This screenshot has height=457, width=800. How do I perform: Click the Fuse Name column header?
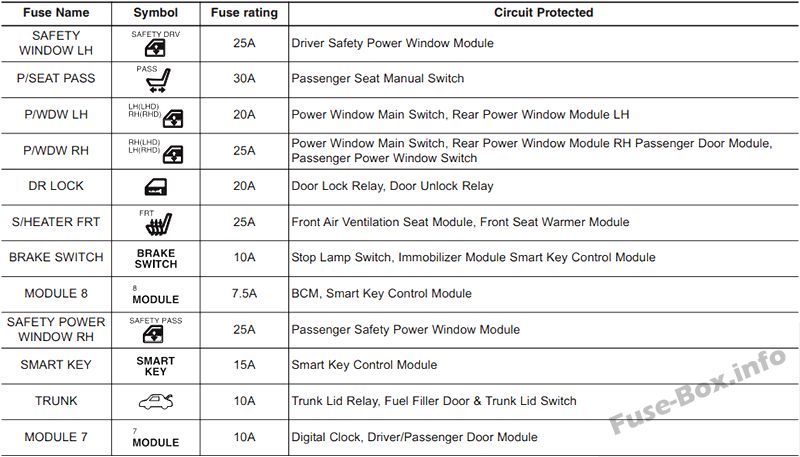(56, 13)
